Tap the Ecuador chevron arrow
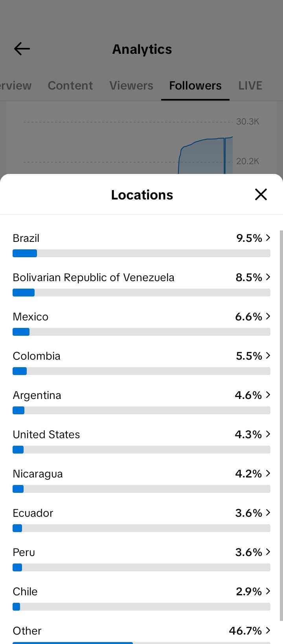The height and width of the screenshot is (644, 283). point(268,512)
